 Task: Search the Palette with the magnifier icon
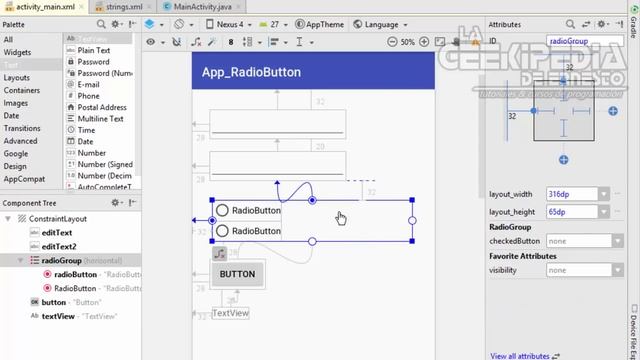coord(101,24)
